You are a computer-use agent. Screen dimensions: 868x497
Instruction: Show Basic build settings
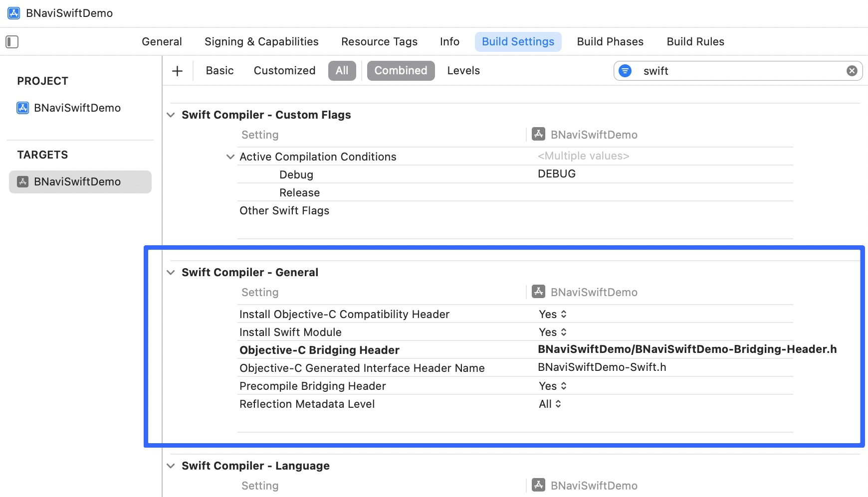tap(219, 71)
